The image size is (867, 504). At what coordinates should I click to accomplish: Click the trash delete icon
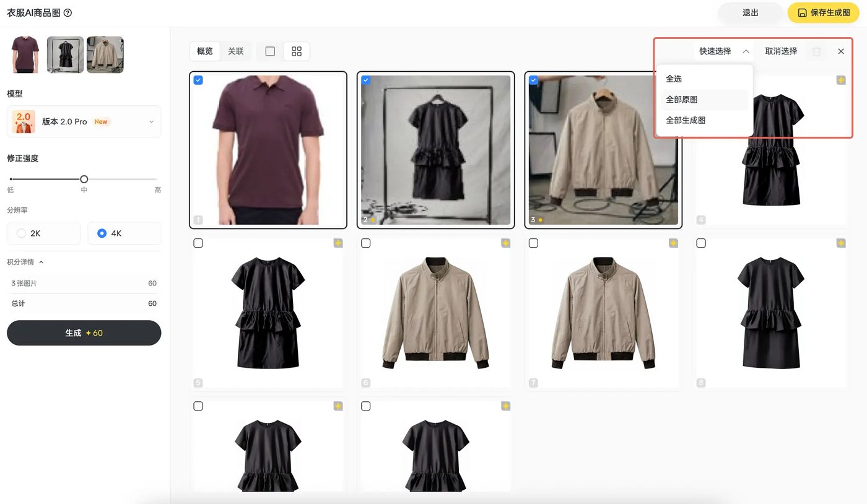point(817,51)
